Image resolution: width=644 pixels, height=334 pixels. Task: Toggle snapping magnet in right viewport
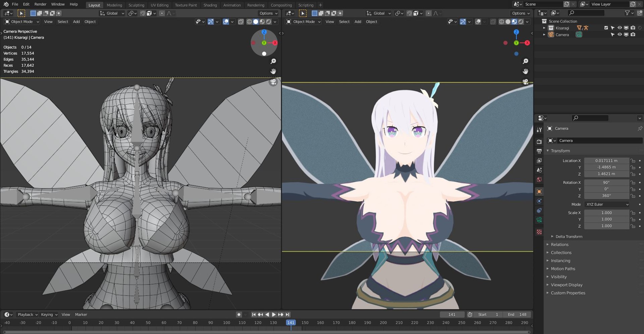[x=409, y=13]
